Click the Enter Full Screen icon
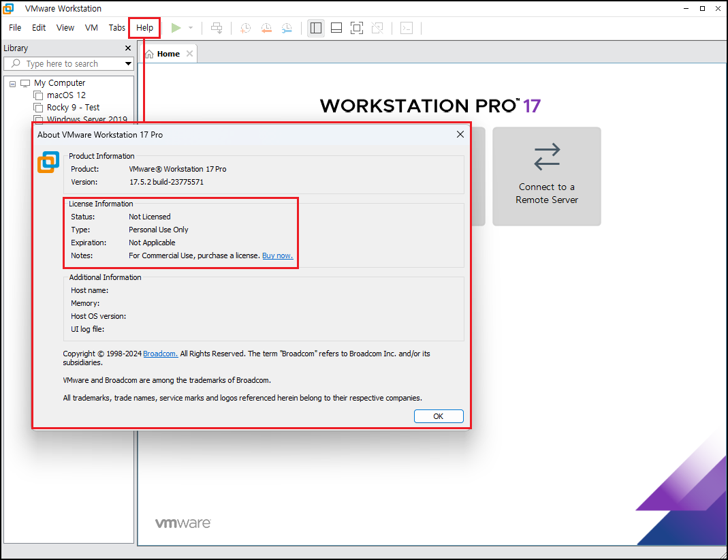This screenshot has height=560, width=728. [x=357, y=28]
